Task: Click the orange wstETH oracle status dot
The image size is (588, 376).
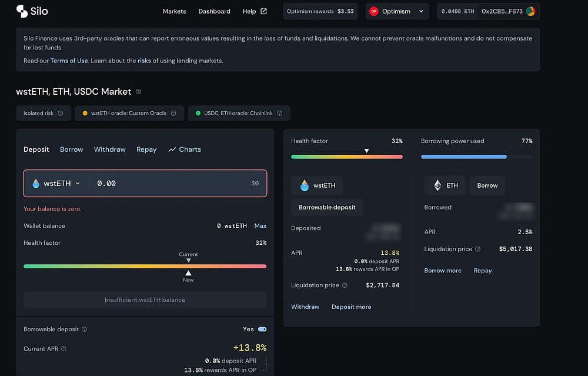Action: pos(85,113)
